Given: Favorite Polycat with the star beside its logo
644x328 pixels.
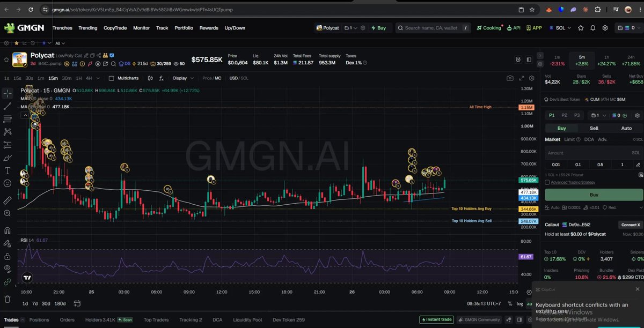Looking at the screenshot, I should coord(7,59).
